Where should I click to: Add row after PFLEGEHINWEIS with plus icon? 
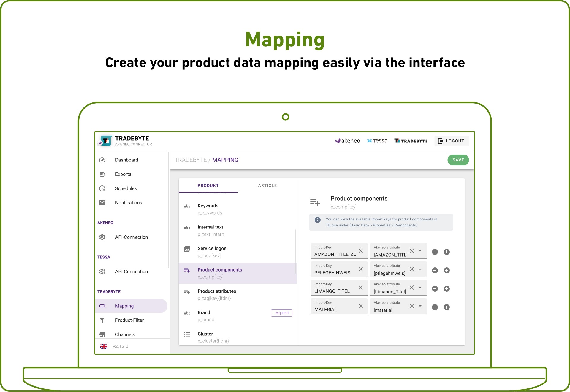447,270
